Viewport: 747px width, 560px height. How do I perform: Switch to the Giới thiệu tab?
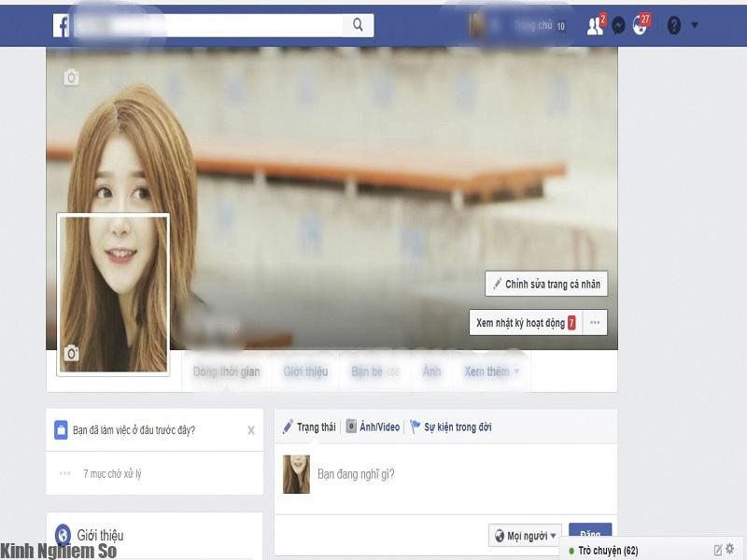click(306, 371)
